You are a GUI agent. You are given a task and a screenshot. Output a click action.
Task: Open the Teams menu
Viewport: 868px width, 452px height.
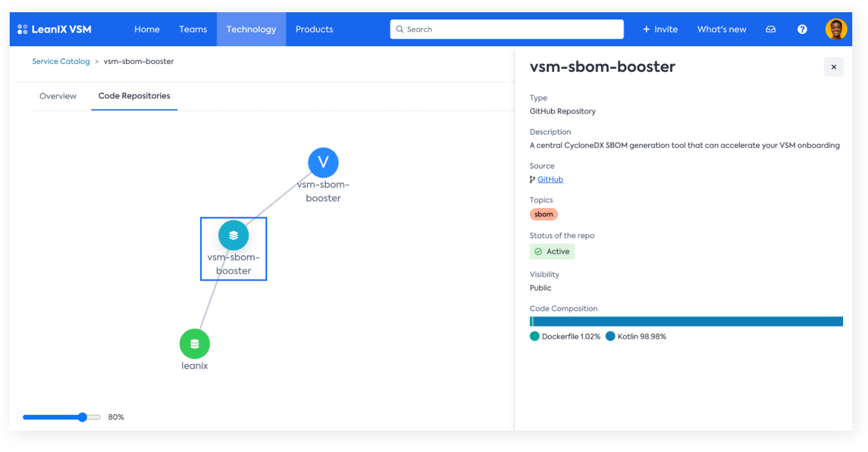click(x=193, y=30)
